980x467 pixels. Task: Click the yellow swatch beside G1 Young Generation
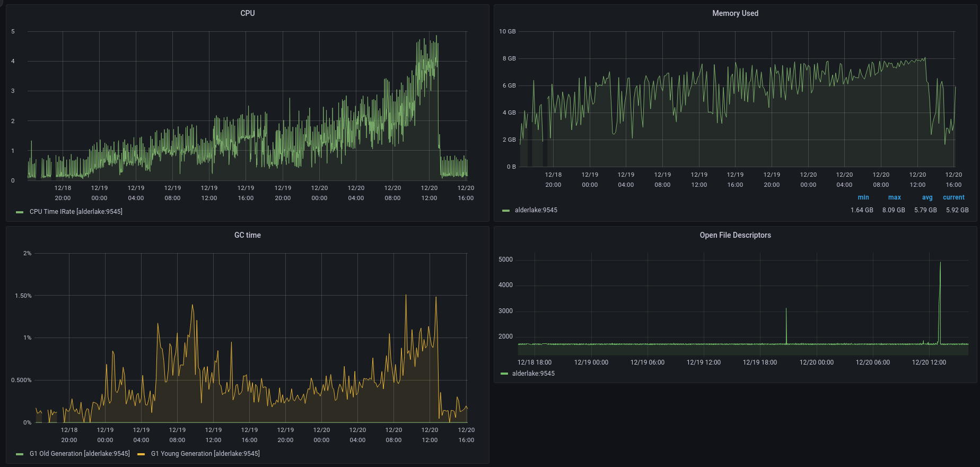pos(141,454)
